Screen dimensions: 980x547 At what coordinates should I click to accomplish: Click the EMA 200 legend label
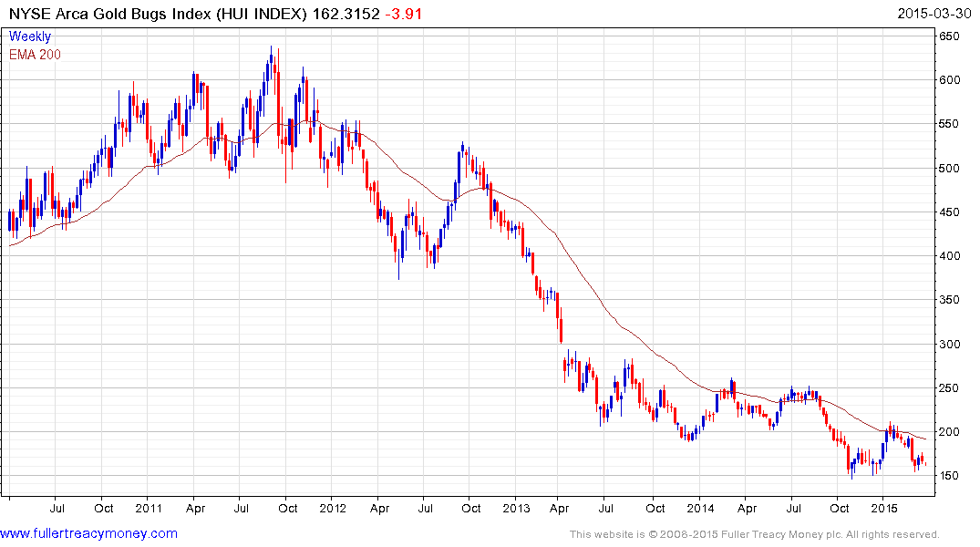coord(35,55)
